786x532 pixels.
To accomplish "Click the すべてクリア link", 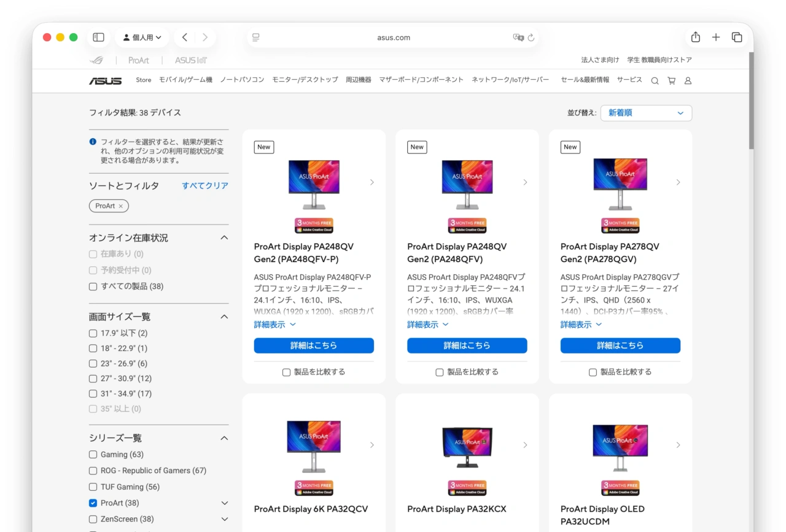I will coord(204,185).
